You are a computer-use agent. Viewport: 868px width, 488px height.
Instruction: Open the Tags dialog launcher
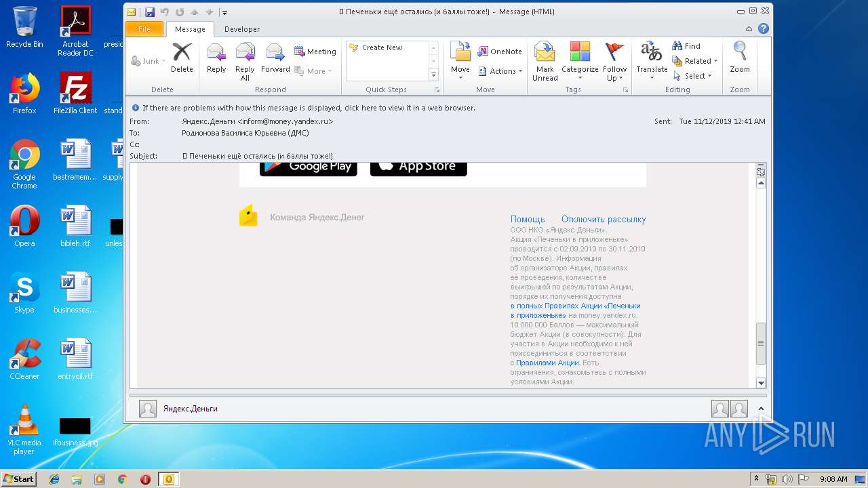tap(625, 90)
